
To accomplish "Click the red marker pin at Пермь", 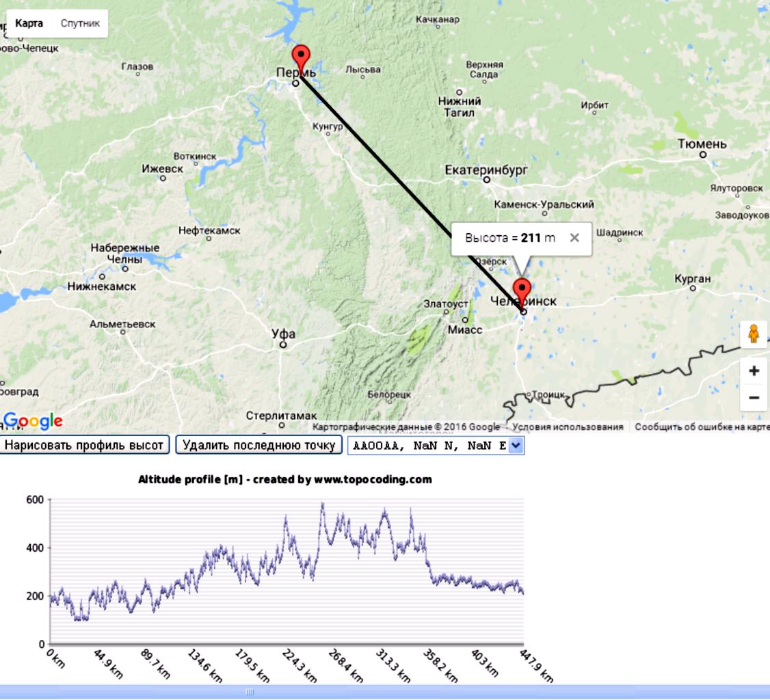I will (300, 57).
